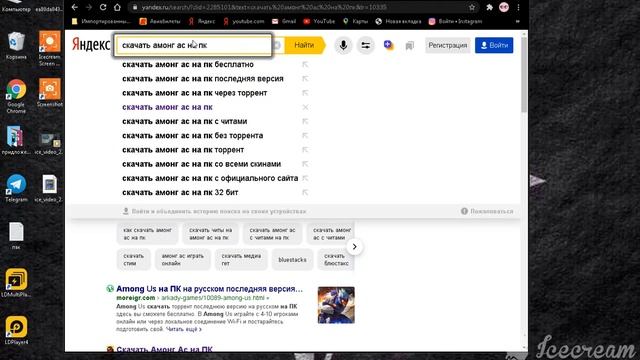Insert the 'через торрент' suggestion using its arrow icon
This screenshot has width=640, height=360.
tap(305, 93)
